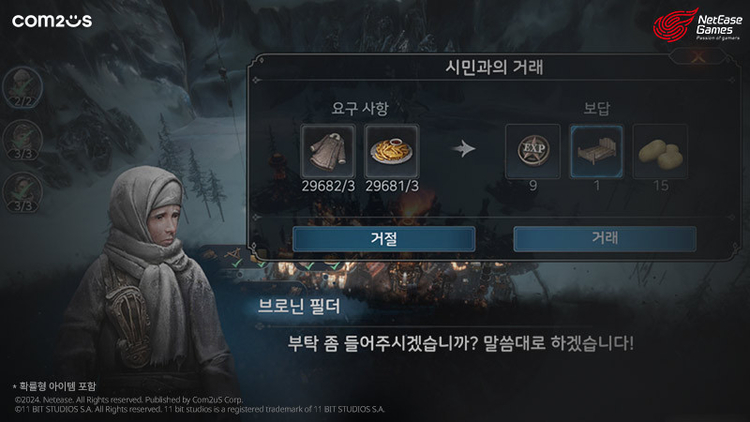Screen dimensions: 750x422
Task: Click the 거절 refuse button
Action: [x=384, y=238]
